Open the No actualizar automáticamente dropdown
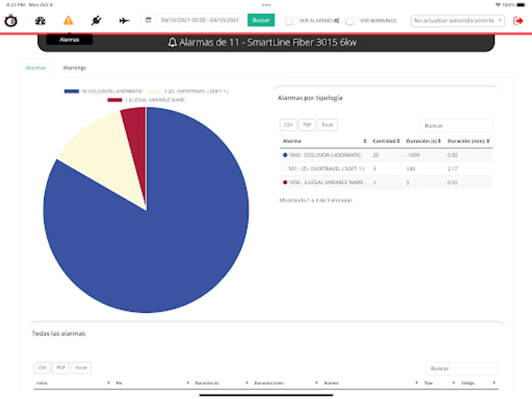The image size is (532, 399). (458, 20)
